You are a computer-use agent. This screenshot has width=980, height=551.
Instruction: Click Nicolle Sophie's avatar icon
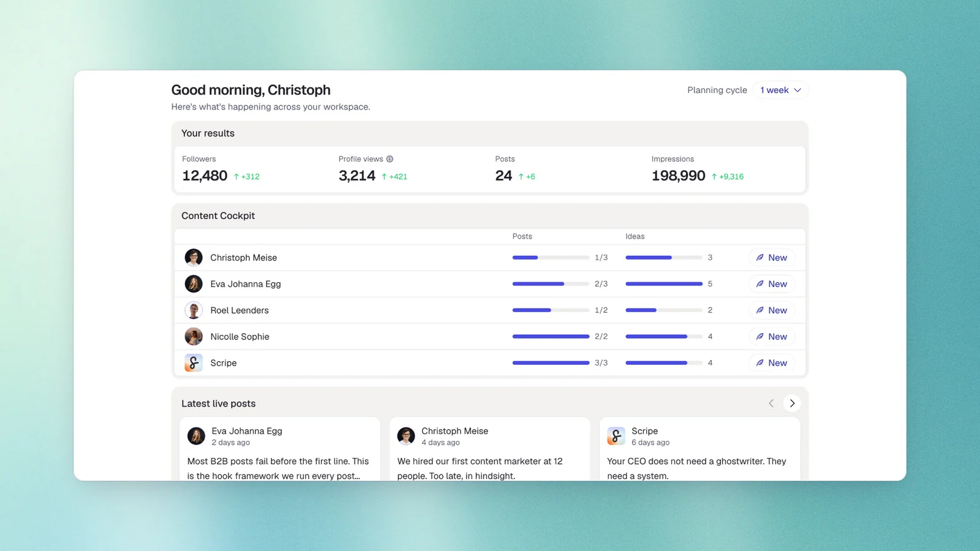point(194,337)
